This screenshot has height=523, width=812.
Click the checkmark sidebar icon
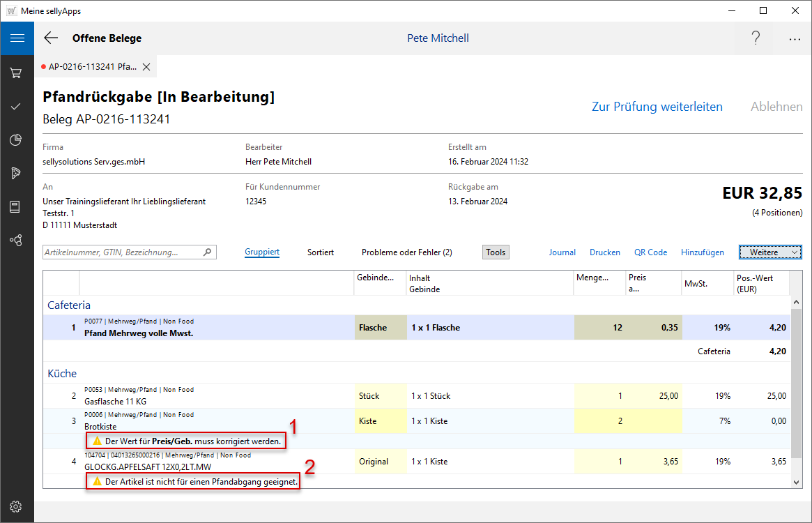coord(17,107)
